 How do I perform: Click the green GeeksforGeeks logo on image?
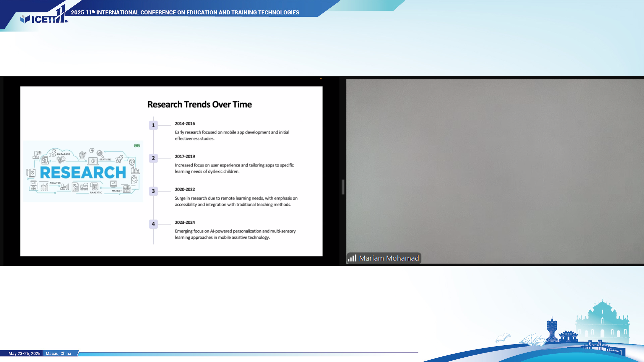click(x=137, y=145)
